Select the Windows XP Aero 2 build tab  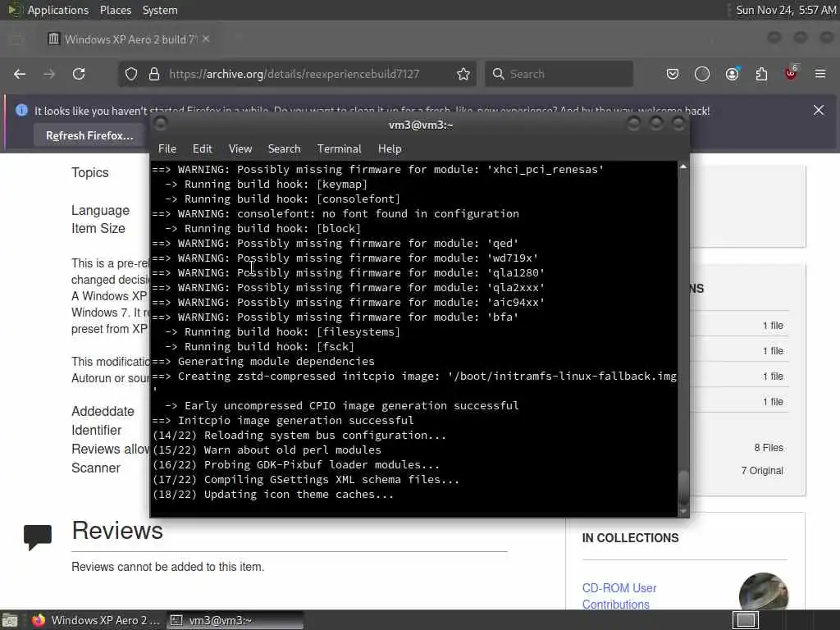coord(129,39)
